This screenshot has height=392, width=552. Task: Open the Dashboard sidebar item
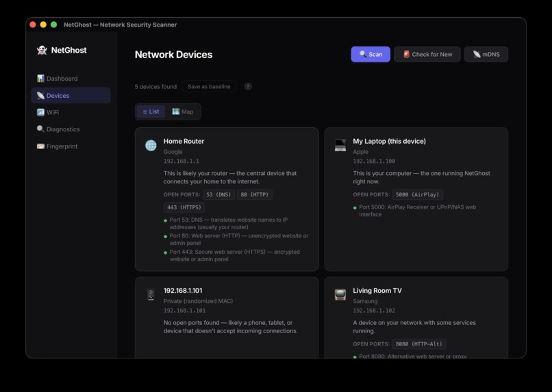pyautogui.click(x=71, y=79)
